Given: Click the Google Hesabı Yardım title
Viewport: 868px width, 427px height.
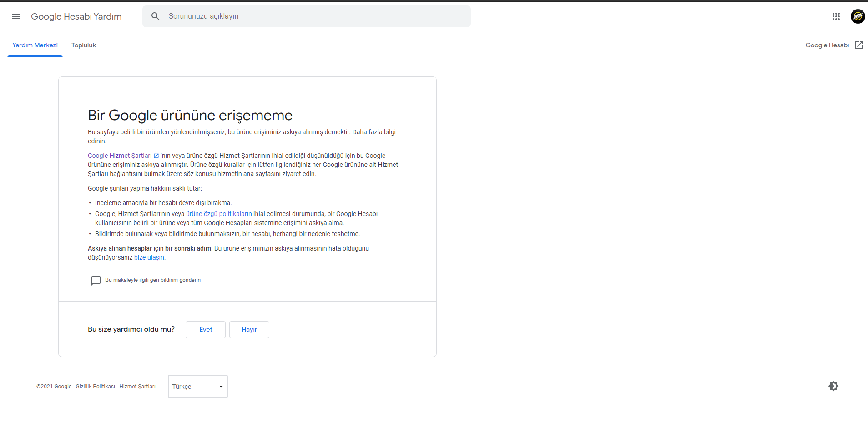Looking at the screenshot, I should tap(76, 16).
